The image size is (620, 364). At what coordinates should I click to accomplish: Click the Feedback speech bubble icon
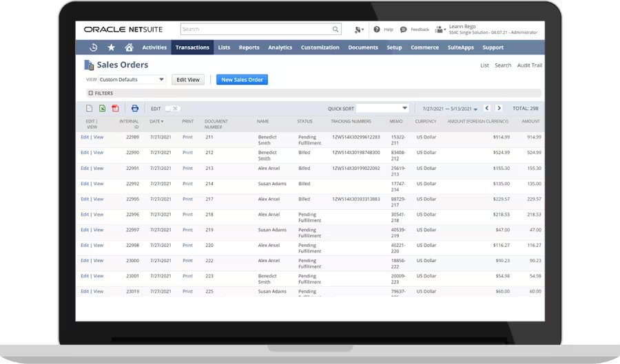point(403,30)
